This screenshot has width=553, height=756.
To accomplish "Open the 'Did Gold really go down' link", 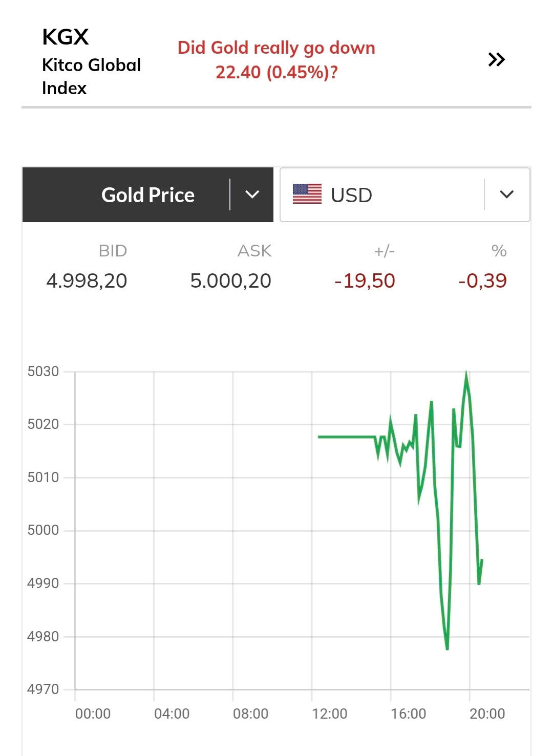I will click(276, 60).
